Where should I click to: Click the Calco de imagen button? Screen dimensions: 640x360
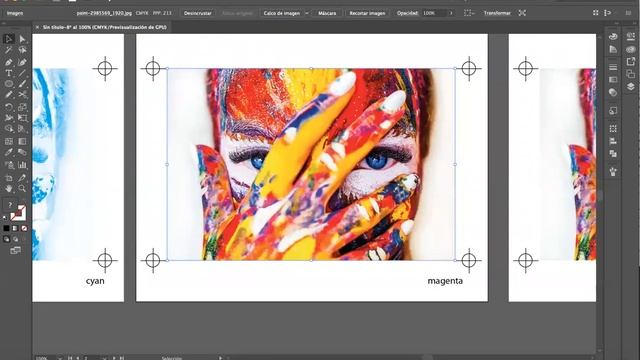[x=282, y=13]
